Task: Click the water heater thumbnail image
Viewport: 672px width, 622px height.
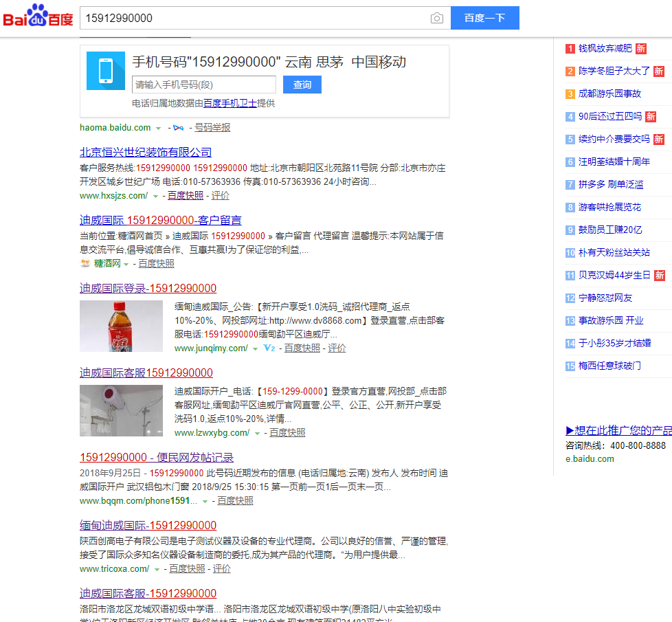Action: click(122, 411)
